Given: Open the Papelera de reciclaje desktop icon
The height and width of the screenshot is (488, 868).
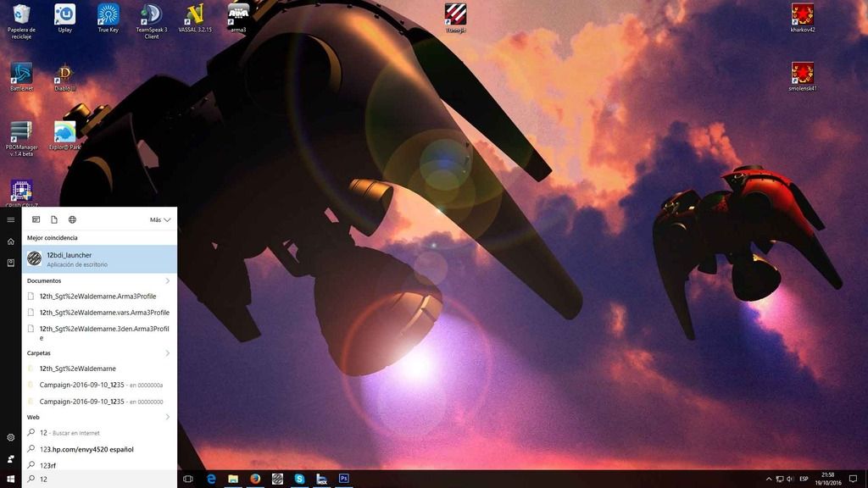Looking at the screenshot, I should (x=21, y=21).
